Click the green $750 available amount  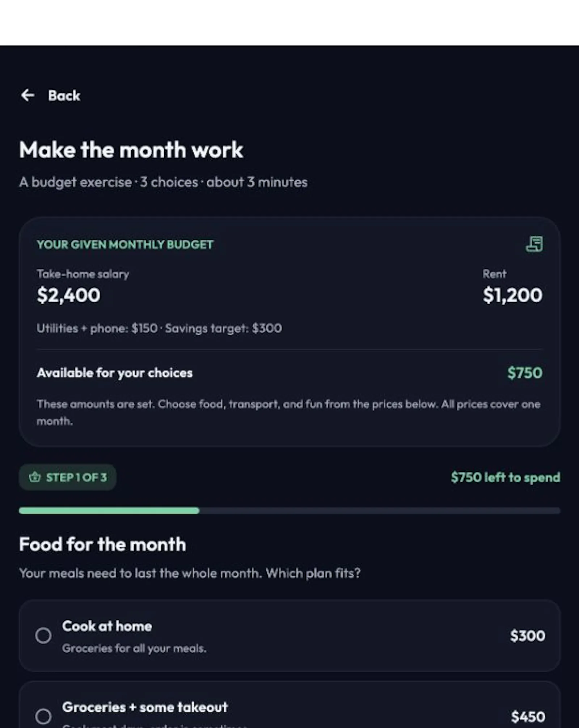pyautogui.click(x=525, y=373)
